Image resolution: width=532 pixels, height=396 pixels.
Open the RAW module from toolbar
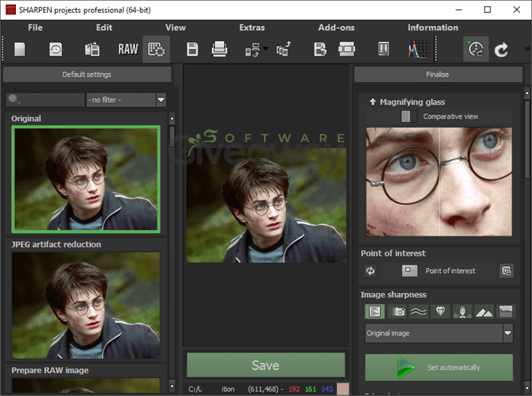point(128,50)
